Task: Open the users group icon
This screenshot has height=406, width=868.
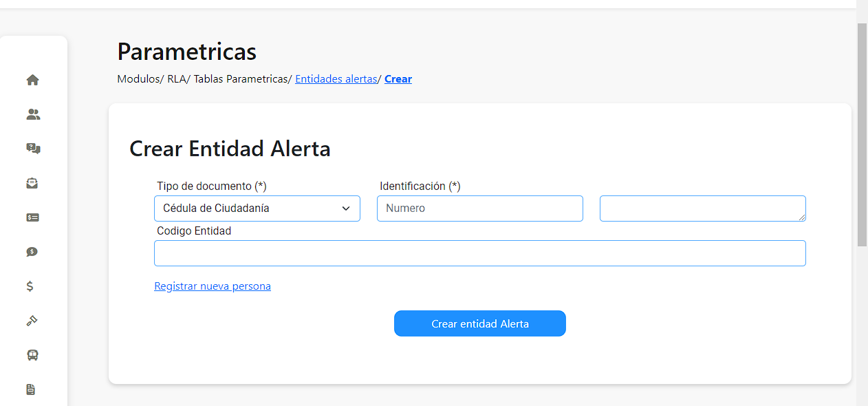Action: point(33,114)
